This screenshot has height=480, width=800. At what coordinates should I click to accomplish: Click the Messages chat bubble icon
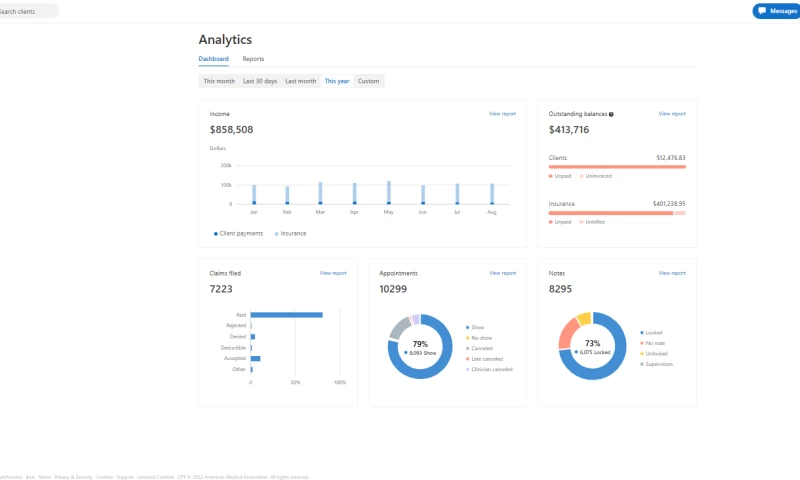click(x=762, y=11)
